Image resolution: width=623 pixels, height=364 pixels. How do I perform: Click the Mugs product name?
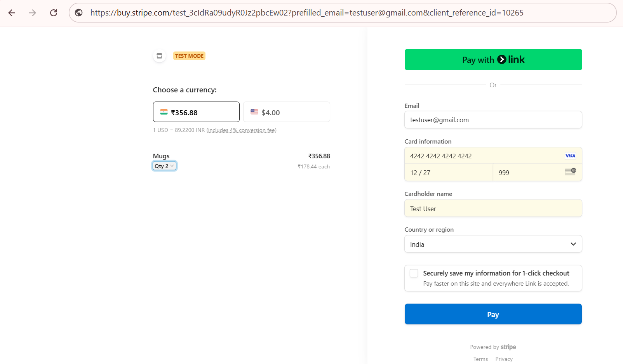(x=161, y=156)
